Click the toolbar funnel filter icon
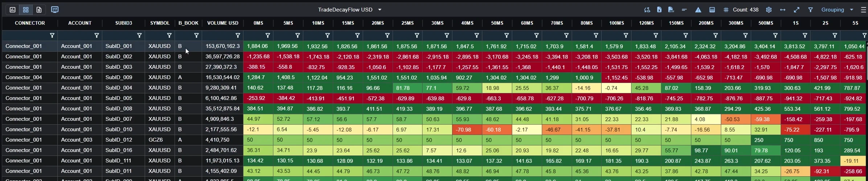 [810, 10]
